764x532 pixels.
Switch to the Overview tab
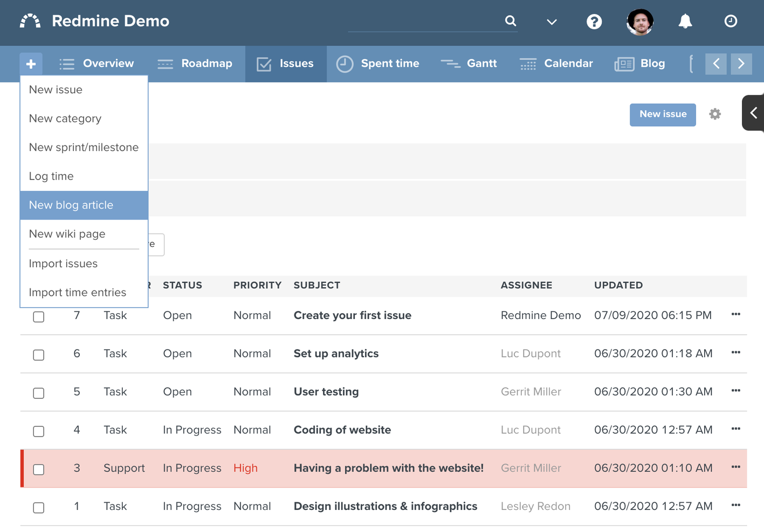pos(97,64)
